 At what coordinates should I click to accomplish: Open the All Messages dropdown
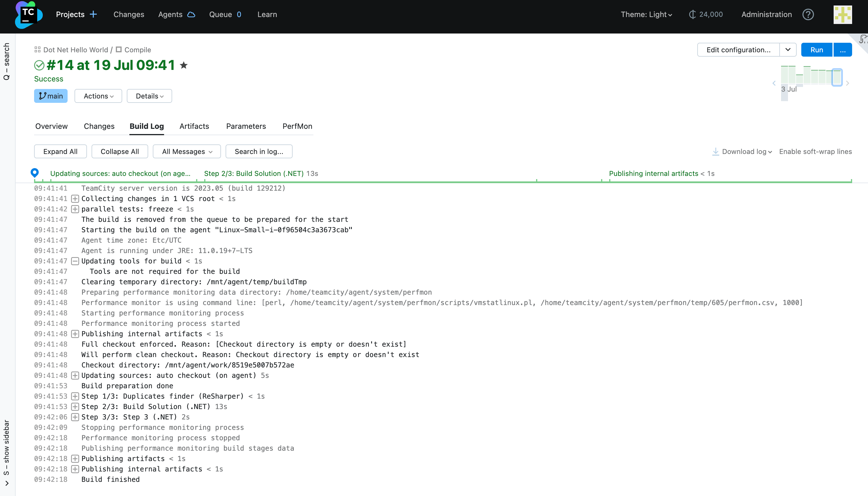(187, 152)
